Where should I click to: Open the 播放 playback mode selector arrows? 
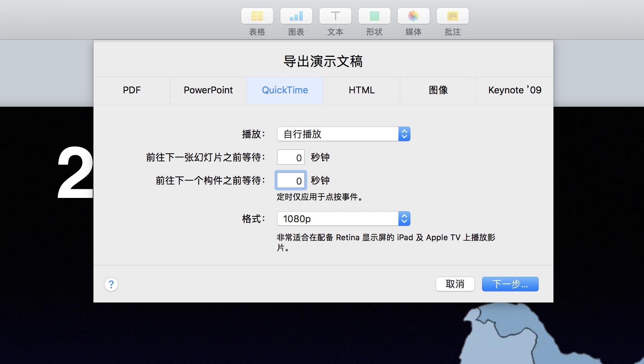(405, 134)
